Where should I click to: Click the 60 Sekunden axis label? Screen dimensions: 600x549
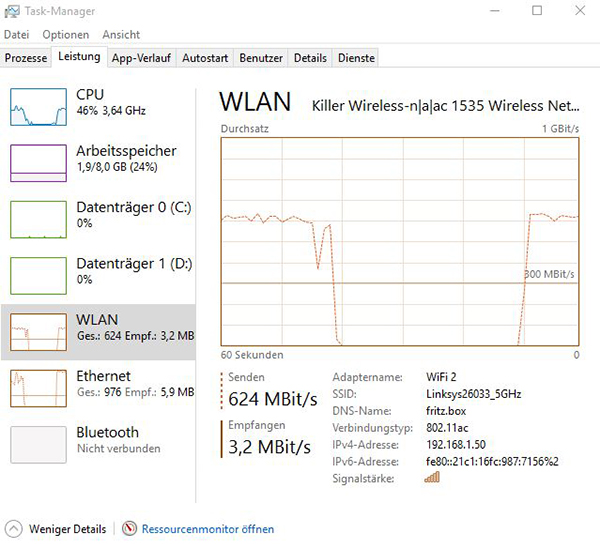252,355
